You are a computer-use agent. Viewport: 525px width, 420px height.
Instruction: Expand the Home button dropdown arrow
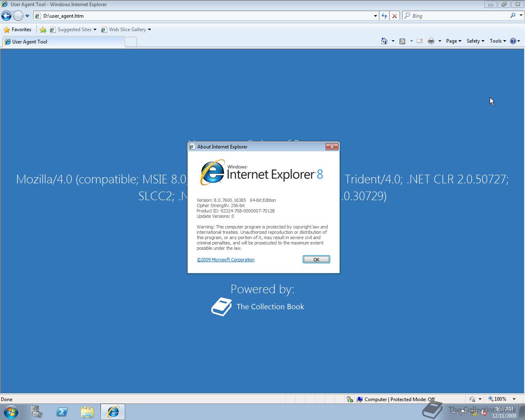393,41
